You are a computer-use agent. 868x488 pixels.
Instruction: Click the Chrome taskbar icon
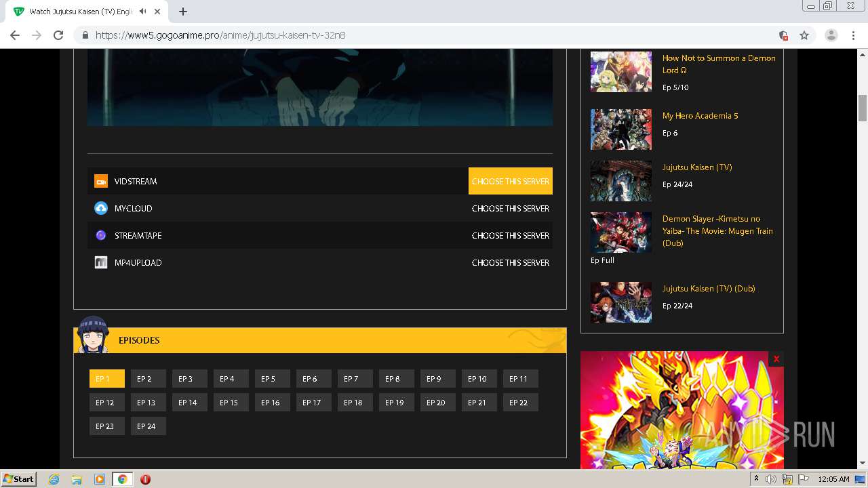123,479
